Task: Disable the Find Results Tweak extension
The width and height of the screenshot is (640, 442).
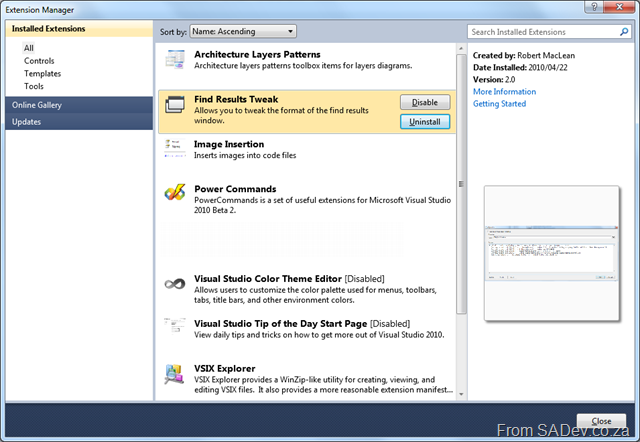Action: point(425,102)
